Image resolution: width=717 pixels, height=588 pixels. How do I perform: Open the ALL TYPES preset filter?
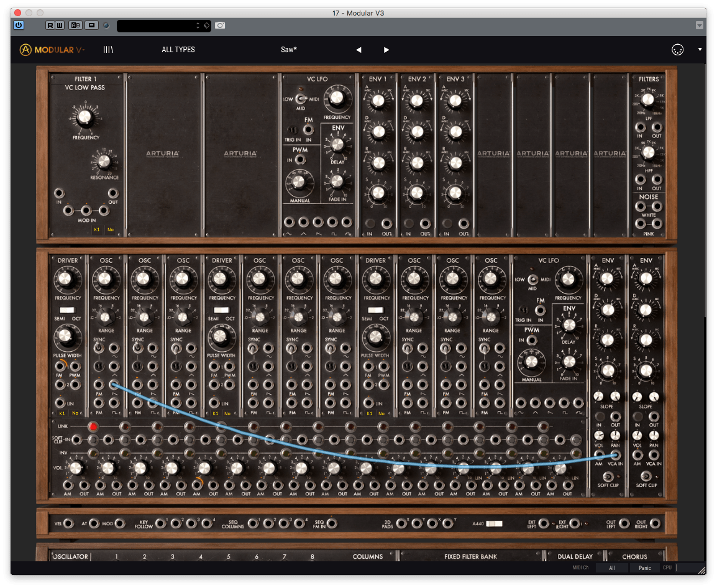[x=178, y=50]
